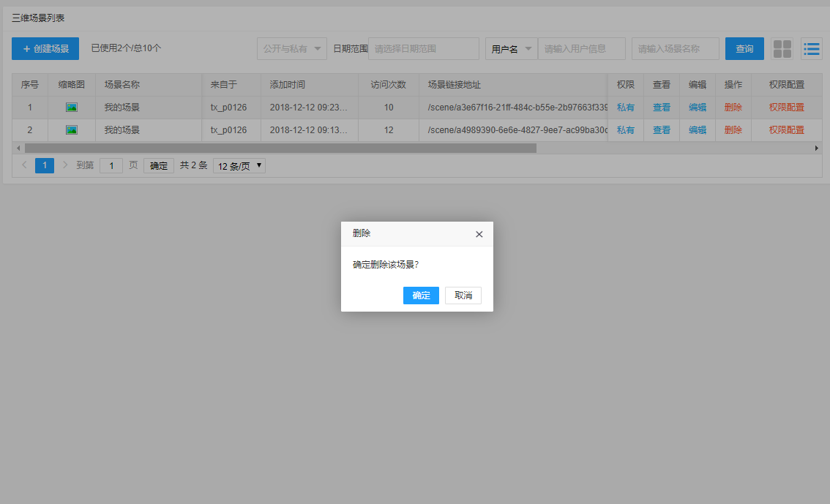830x504 pixels.
Task: Confirm deletion with 确定 button in dialog
Action: point(421,296)
